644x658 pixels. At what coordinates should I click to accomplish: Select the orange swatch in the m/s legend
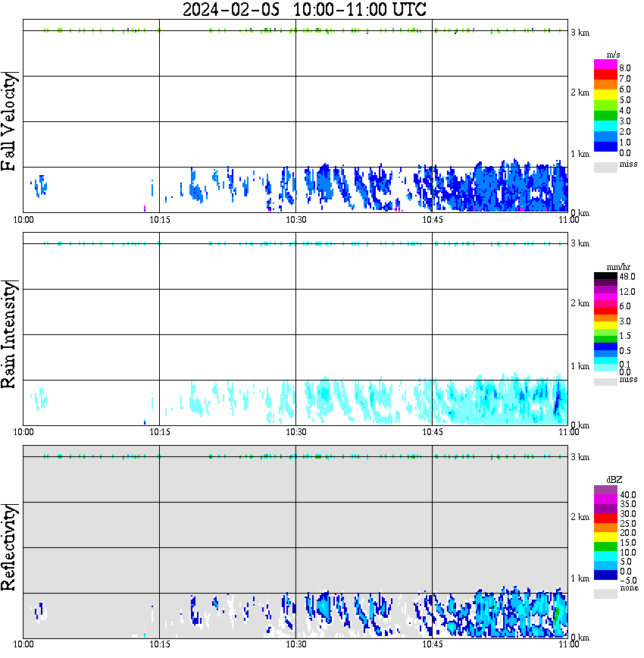point(605,85)
